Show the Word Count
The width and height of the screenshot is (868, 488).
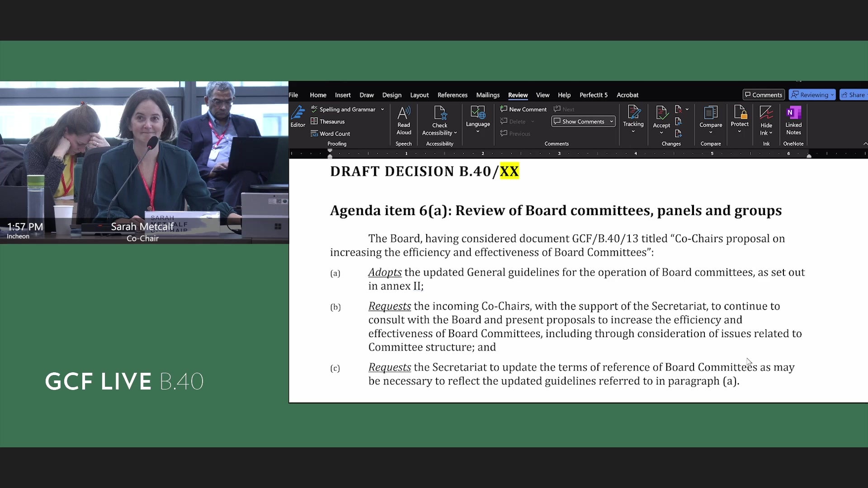point(330,134)
